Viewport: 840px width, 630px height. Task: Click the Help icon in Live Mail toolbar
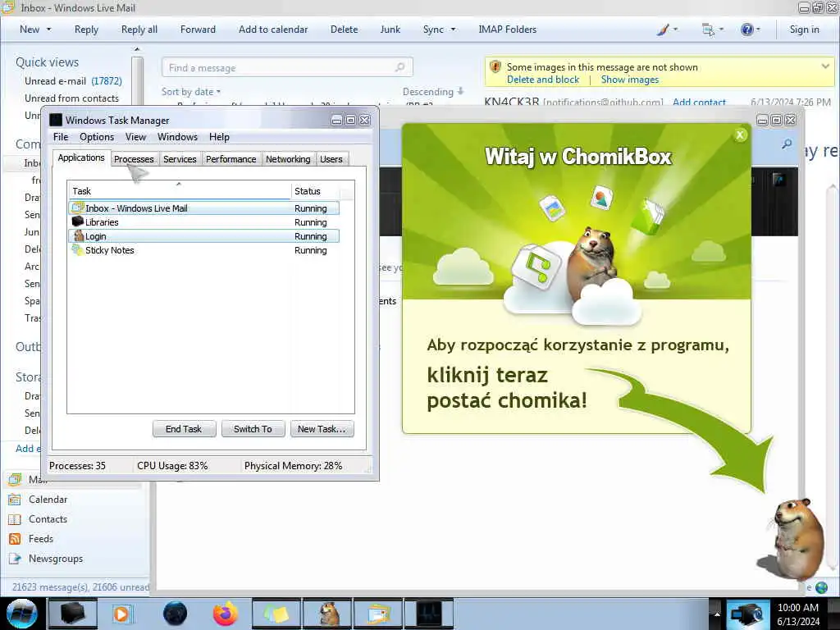pos(746,30)
